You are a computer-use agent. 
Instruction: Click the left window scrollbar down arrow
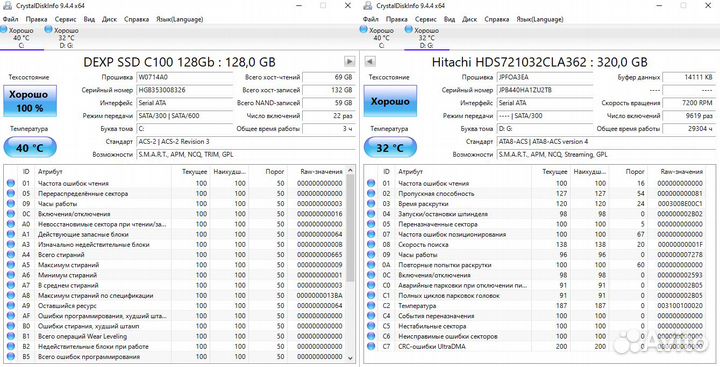click(x=350, y=358)
